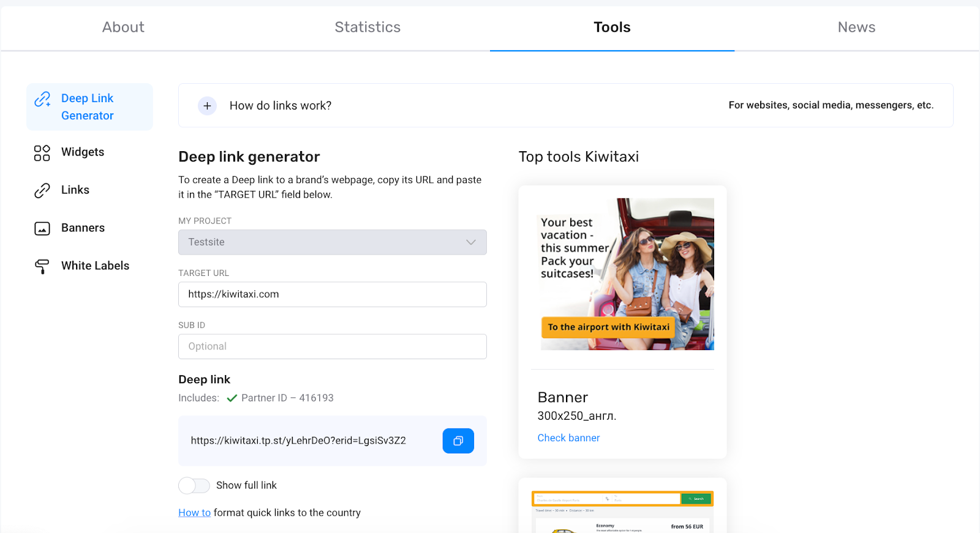The height and width of the screenshot is (533, 980).
Task: Click the chevron arrow in Testsite selector
Action: (470, 242)
